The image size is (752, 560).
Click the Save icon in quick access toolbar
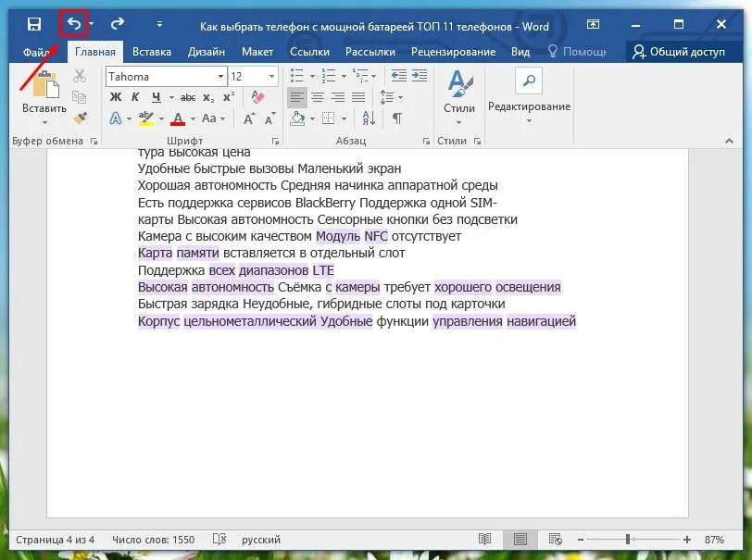coord(34,24)
